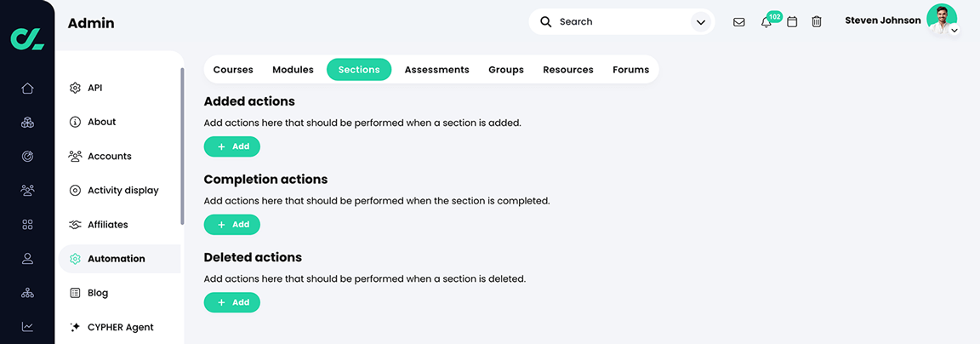Open the line chart reports icon in the dark rail

point(27,326)
